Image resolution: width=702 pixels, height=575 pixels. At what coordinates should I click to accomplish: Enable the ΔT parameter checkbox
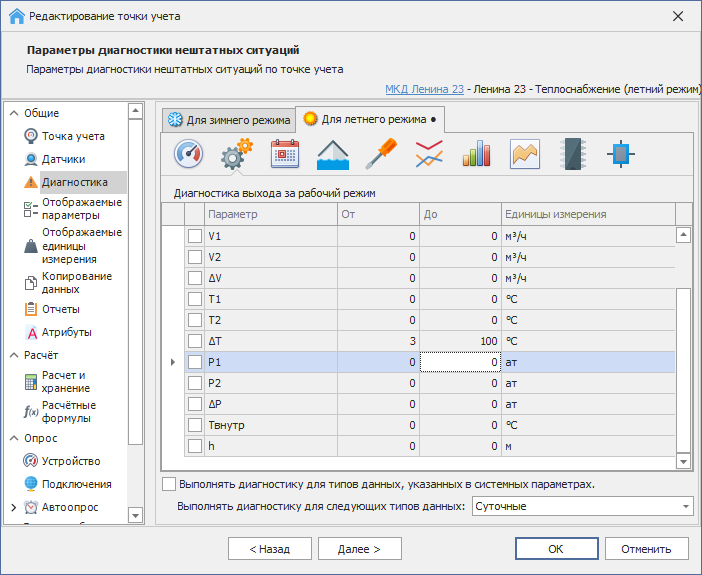click(x=195, y=341)
